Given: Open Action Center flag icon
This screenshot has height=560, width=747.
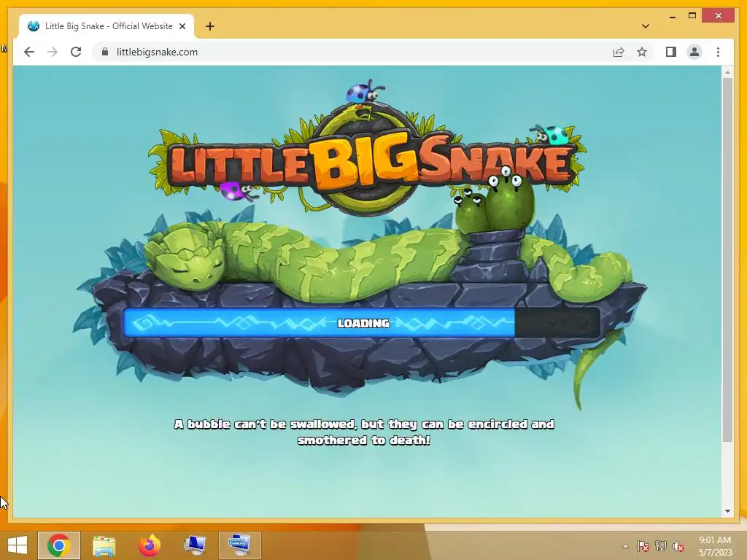Looking at the screenshot, I should (x=643, y=546).
